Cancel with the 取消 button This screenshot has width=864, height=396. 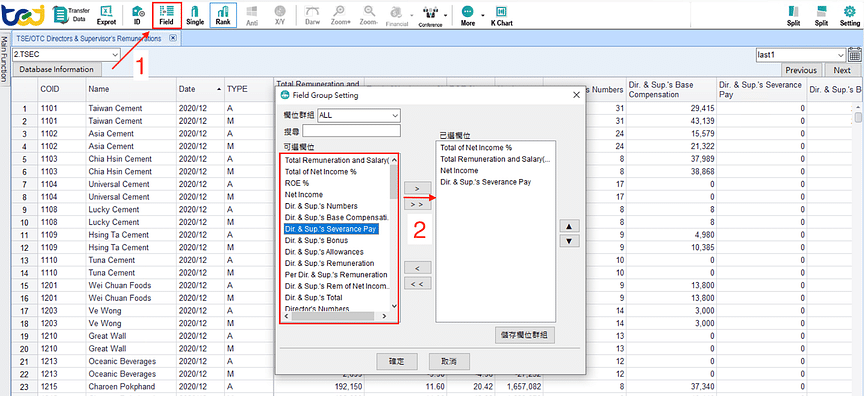tap(449, 362)
